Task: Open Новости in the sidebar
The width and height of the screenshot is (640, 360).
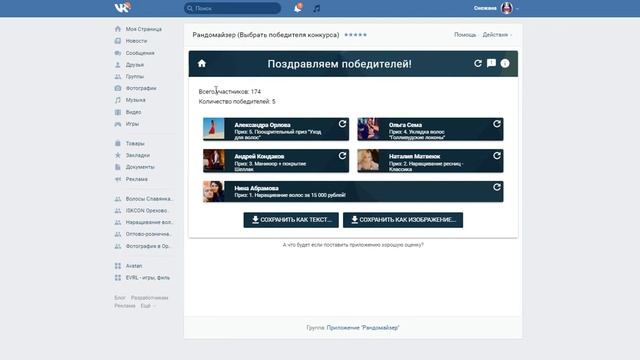Action: pyautogui.click(x=136, y=41)
